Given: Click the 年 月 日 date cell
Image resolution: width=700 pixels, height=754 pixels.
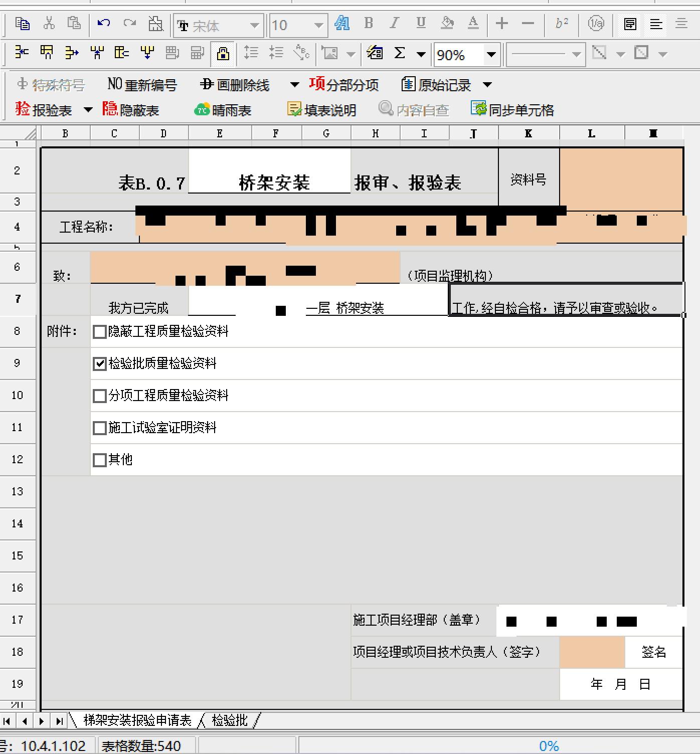Looking at the screenshot, I should [621, 684].
